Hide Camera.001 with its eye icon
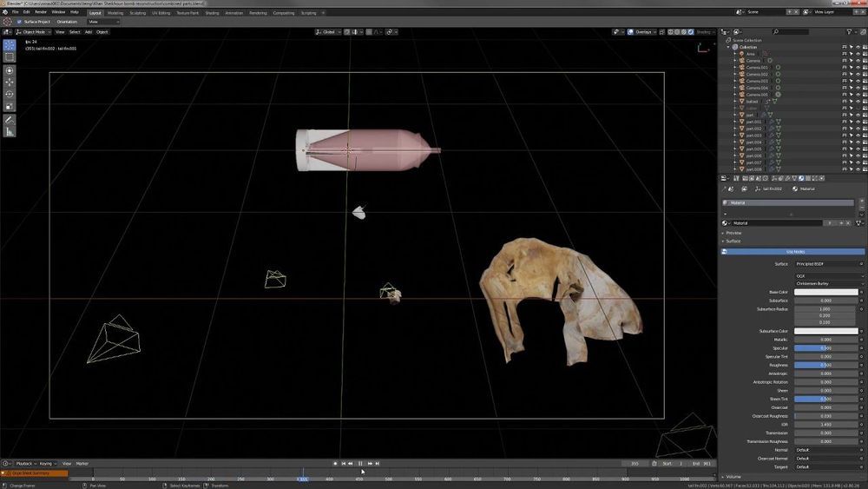The height and width of the screenshot is (489, 868). point(858,67)
